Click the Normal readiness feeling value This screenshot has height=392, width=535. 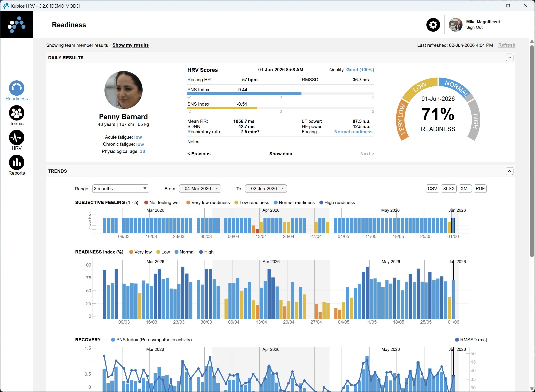(353, 132)
